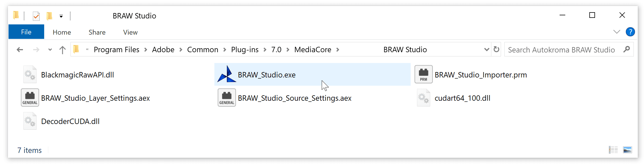Viewport: 644px width, 164px height.
Task: Expand the chevron after MediaCore in the path
Action: pyautogui.click(x=338, y=50)
